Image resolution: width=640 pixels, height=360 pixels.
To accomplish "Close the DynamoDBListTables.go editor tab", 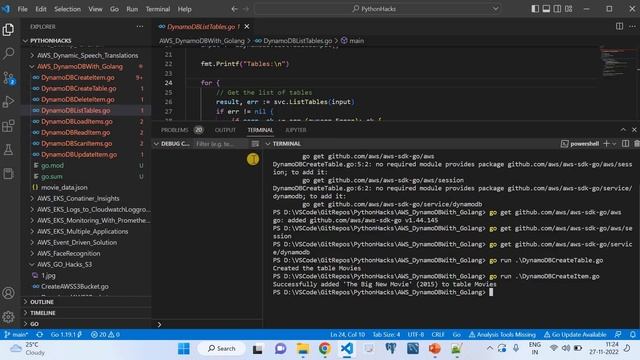I will click(247, 27).
